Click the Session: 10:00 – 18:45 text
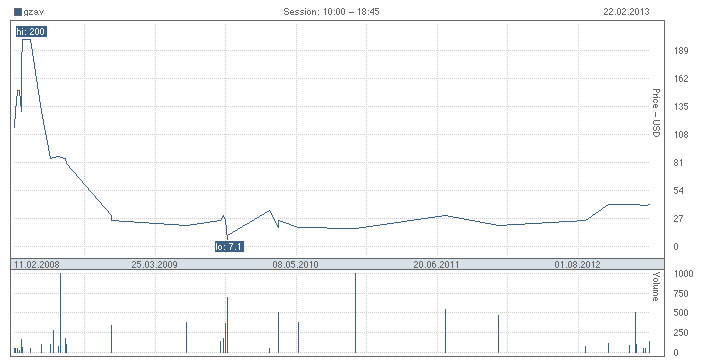 (331, 12)
